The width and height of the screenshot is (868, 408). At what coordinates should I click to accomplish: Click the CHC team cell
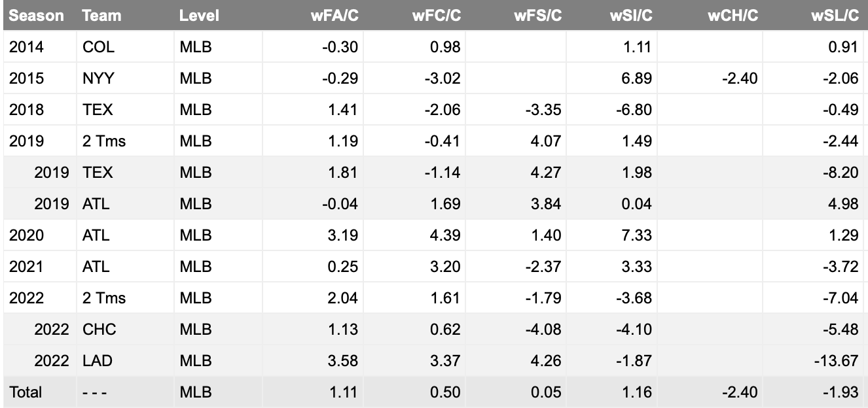pyautogui.click(x=99, y=329)
